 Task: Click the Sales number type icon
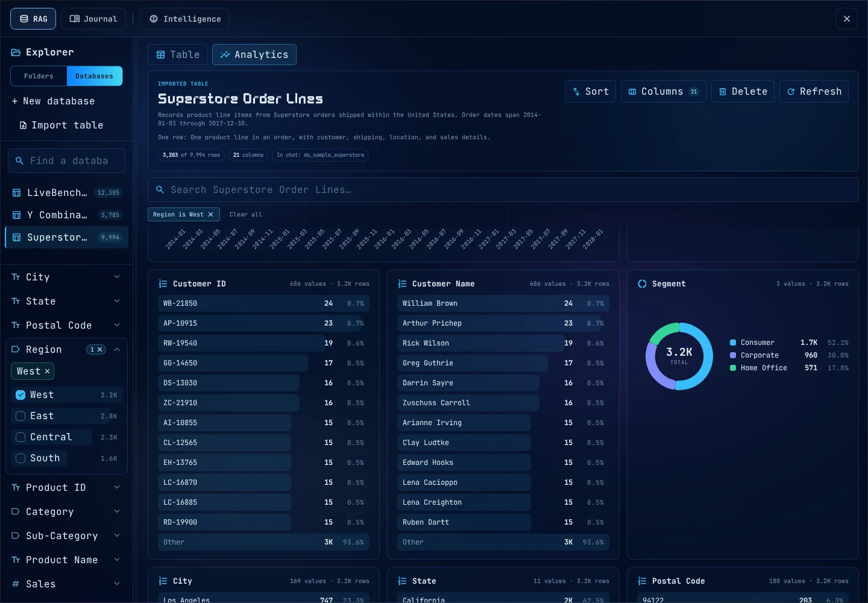pos(16,584)
